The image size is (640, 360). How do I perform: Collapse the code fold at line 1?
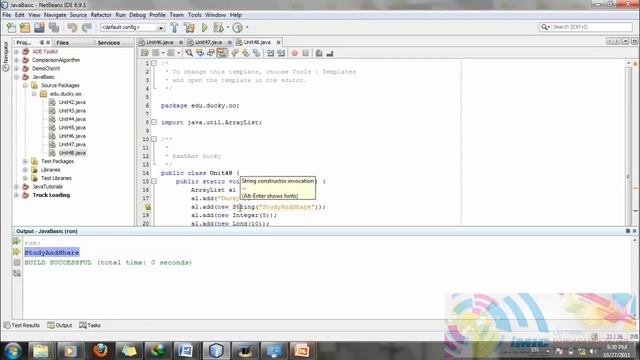pos(154,63)
